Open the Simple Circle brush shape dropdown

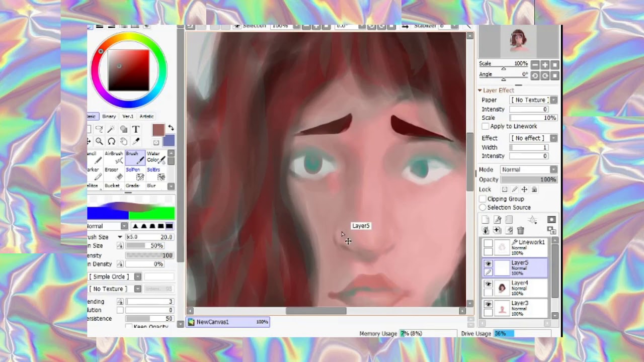[x=115, y=277]
